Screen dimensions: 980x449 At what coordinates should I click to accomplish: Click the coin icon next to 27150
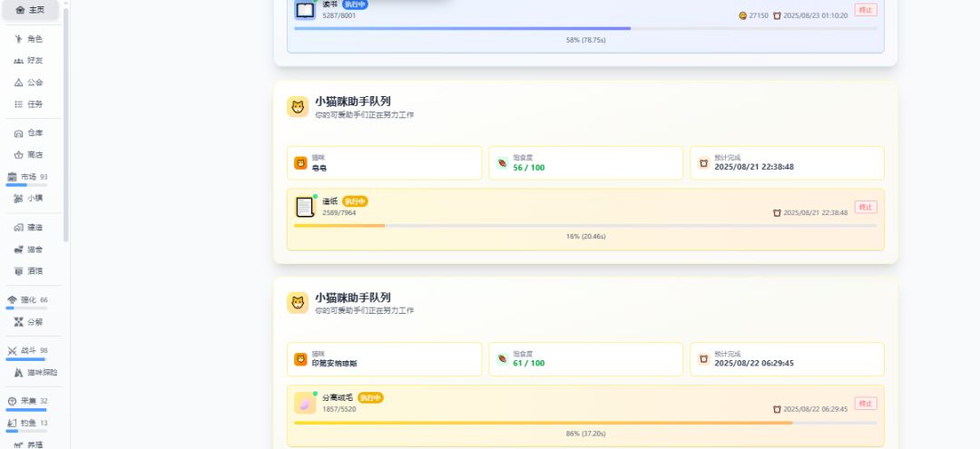(742, 15)
